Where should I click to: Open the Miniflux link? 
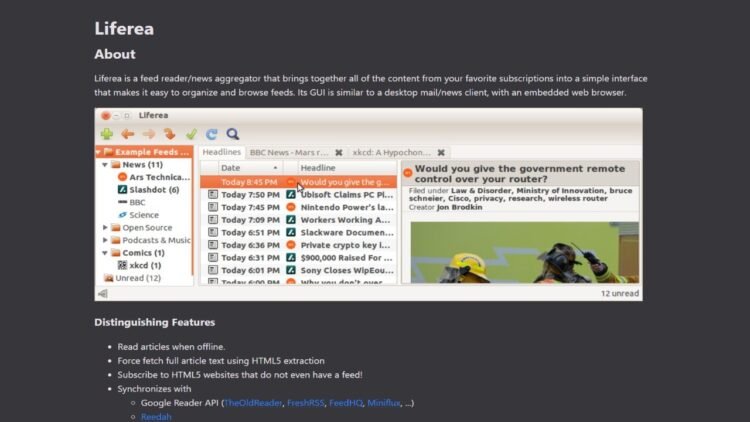[x=384, y=403]
